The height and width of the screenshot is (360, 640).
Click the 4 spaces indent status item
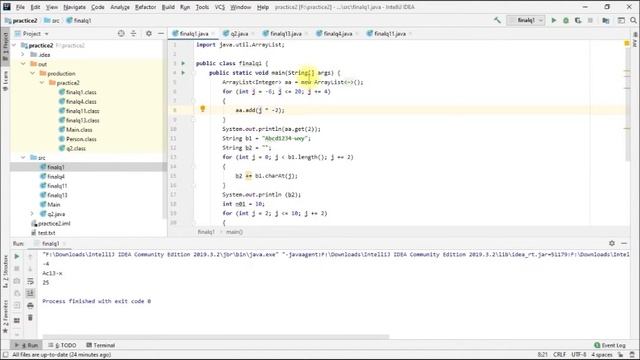click(602, 355)
